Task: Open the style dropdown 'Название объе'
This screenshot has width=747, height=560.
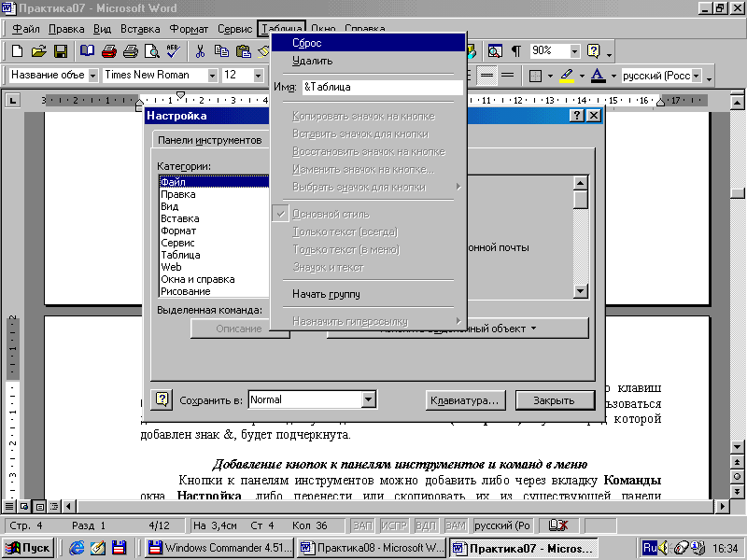Action: coord(92,76)
